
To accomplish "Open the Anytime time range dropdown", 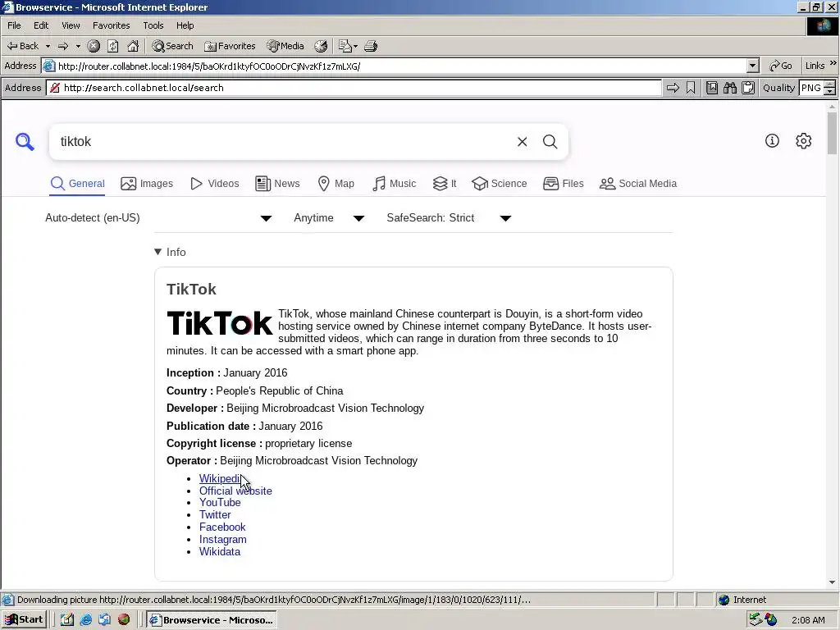I will 329,218.
